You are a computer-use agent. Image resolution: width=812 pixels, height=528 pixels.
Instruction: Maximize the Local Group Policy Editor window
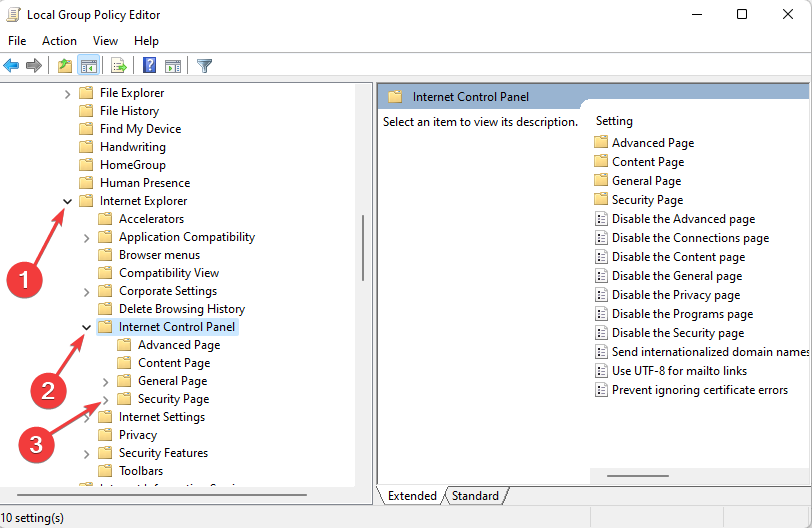(x=742, y=14)
